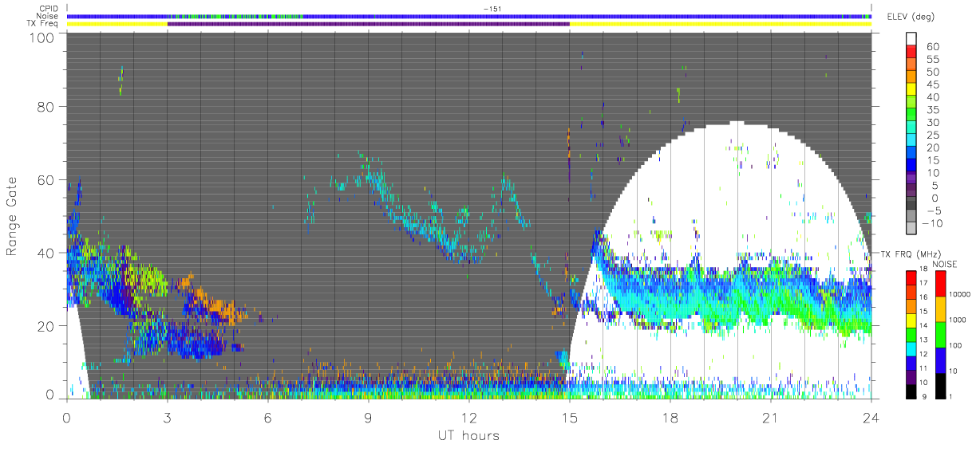Click the 80 tick on the Range Gate axis
The image size is (980, 452).
pyautogui.click(x=45, y=107)
